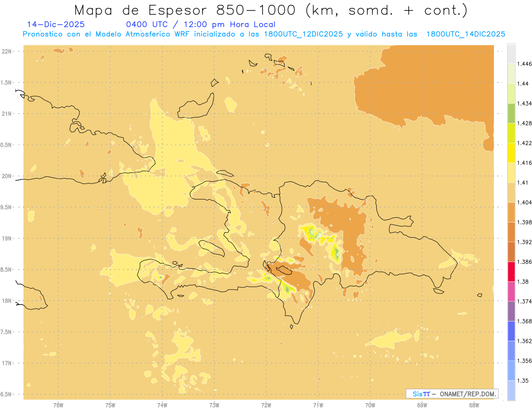The image size is (532, 411).
Task: Select the purple 1.368–1.374 legend color
Action: point(511,311)
